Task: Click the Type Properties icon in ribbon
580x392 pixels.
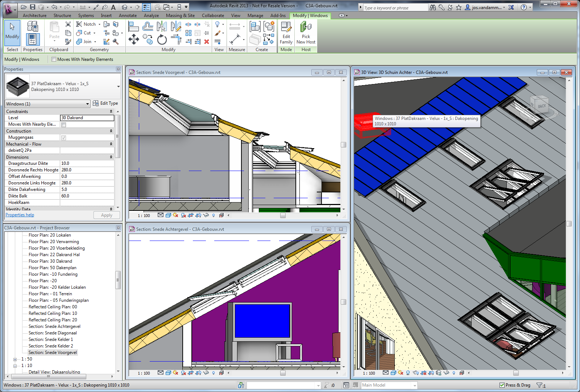Action: pos(32,26)
